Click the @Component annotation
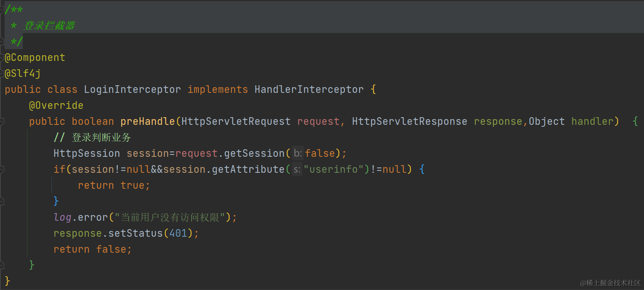The image size is (644, 290). [35, 57]
